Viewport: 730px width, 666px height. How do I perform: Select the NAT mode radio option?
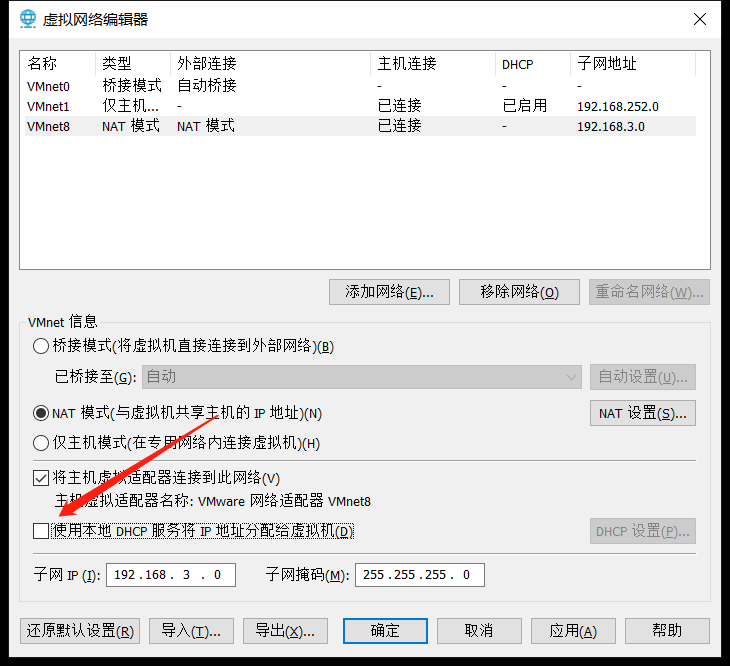click(41, 413)
